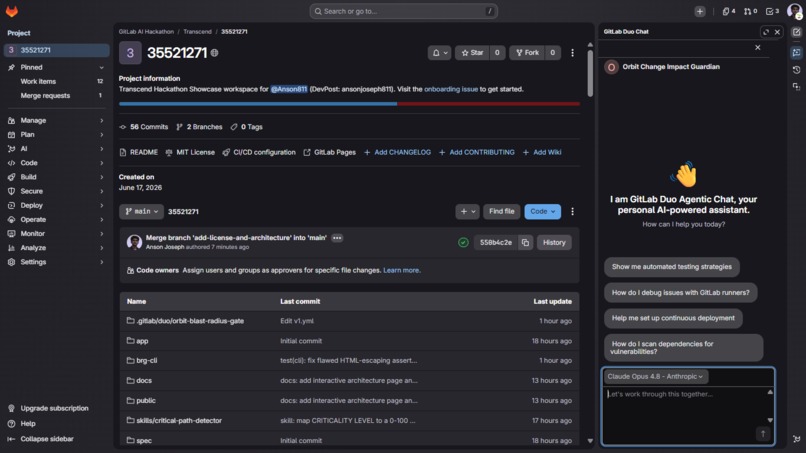The image size is (806, 453).
Task: Open main branch selector dropdown
Action: (x=141, y=211)
